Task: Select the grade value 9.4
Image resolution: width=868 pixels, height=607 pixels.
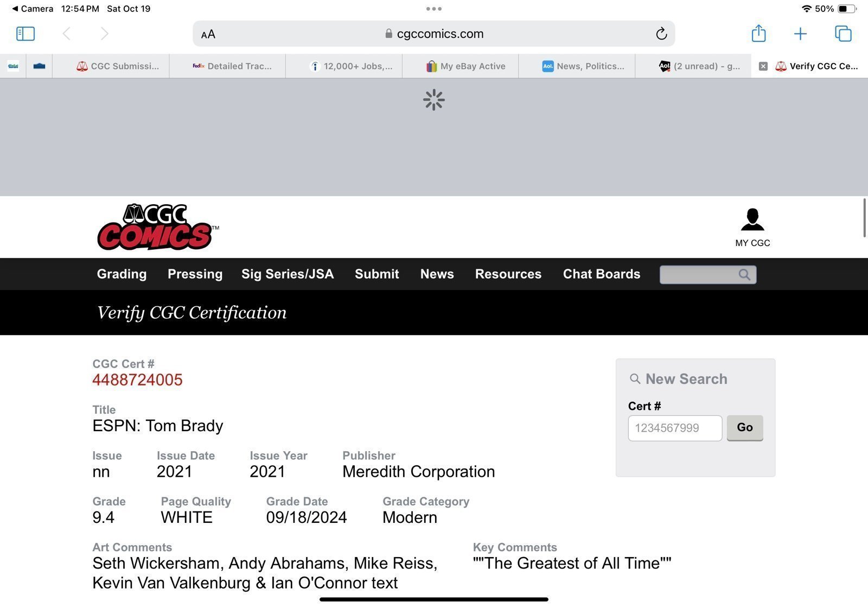Action: coord(103,517)
